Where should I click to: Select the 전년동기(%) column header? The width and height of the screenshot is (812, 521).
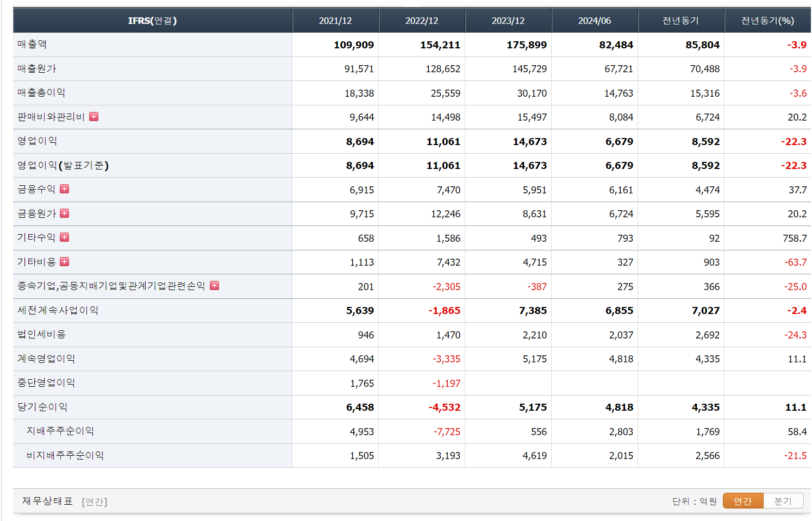[x=767, y=21]
